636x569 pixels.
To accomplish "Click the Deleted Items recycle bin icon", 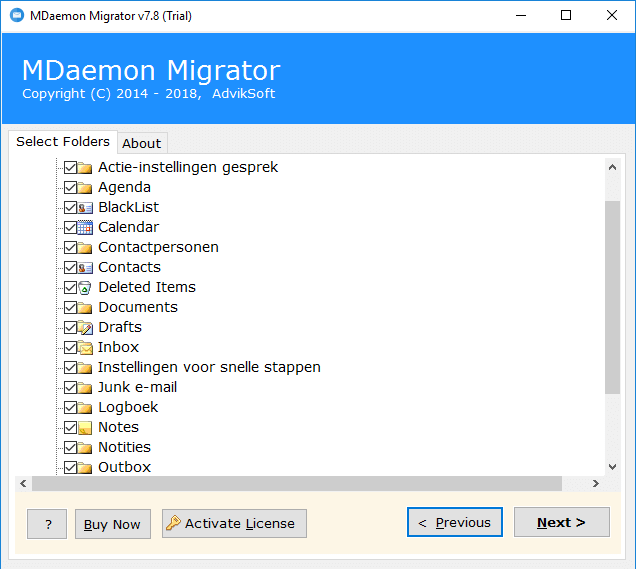I will [x=85, y=288].
